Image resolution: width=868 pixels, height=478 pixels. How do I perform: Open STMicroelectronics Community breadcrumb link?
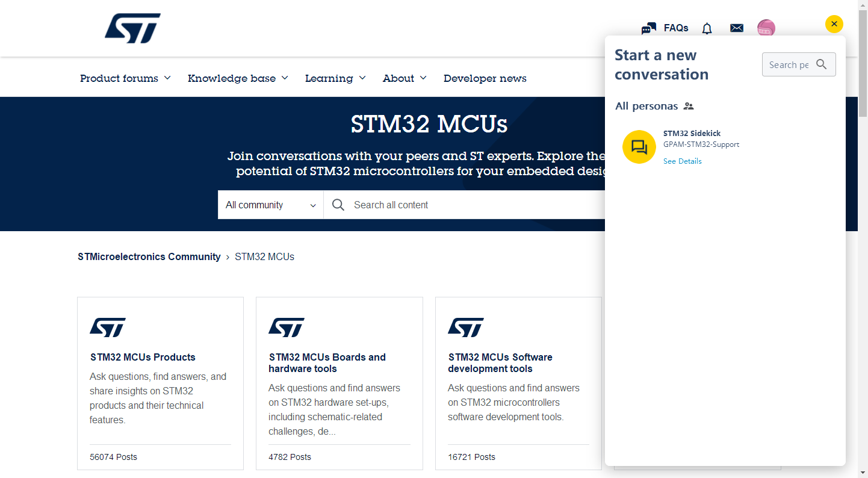[149, 256]
